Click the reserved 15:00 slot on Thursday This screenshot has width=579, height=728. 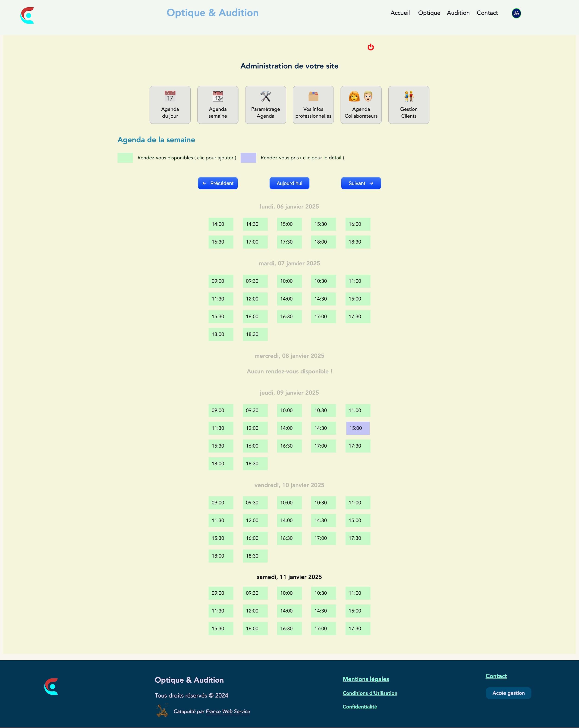tap(357, 428)
